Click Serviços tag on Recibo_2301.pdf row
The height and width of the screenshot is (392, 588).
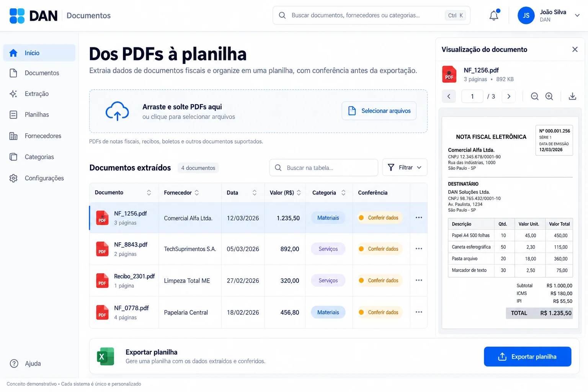328,281
